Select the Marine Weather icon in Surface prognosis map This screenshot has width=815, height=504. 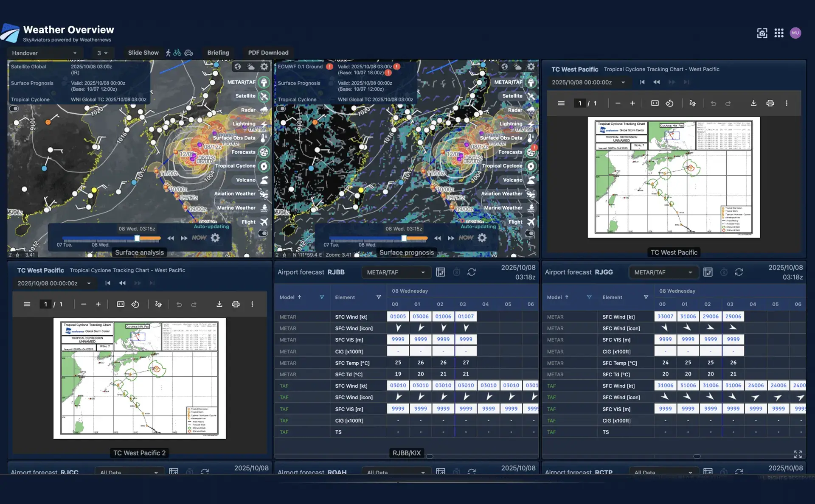[x=531, y=208]
